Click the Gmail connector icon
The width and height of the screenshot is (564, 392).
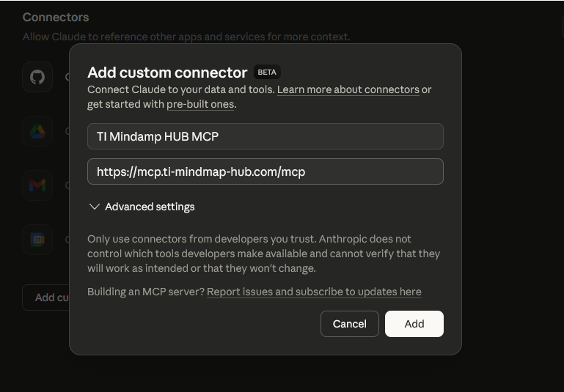37,185
